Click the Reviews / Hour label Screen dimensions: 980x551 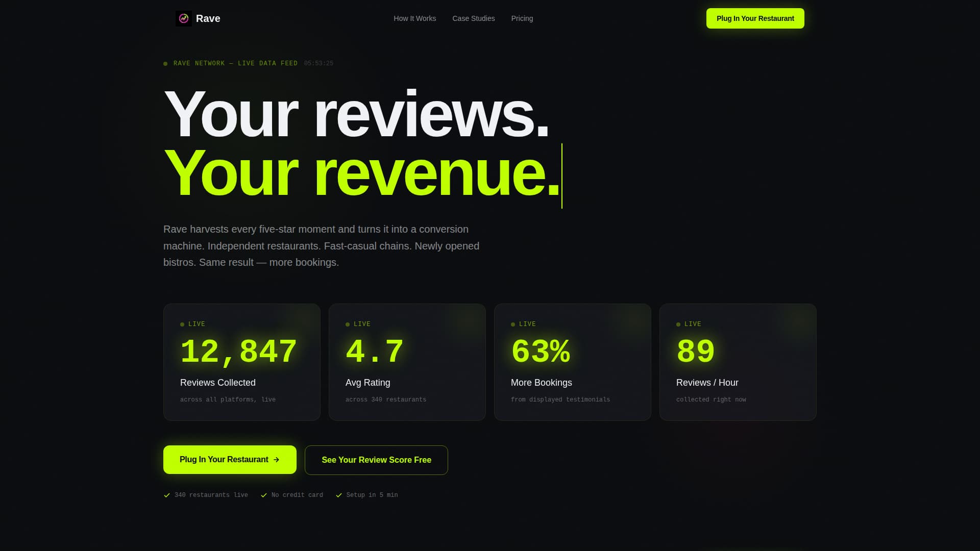(x=707, y=383)
